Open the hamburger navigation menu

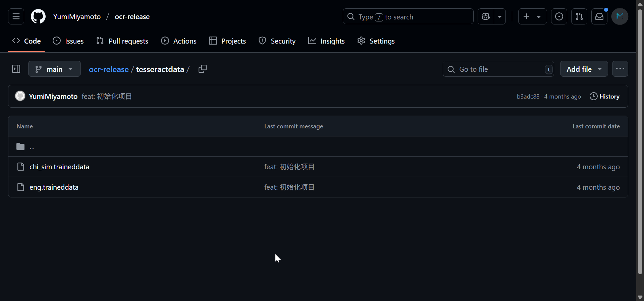click(x=16, y=16)
